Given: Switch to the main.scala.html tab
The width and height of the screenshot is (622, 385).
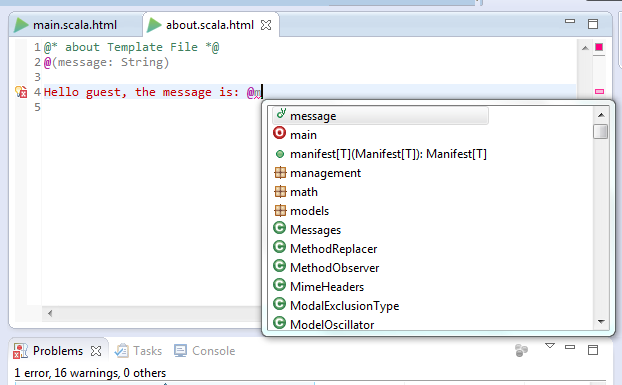Looking at the screenshot, I should click(75, 25).
